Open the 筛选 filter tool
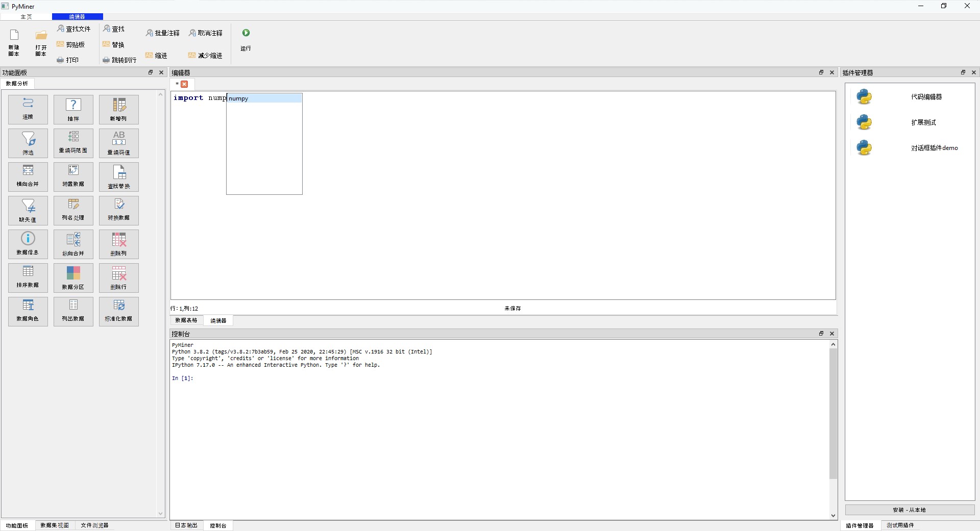 [28, 143]
